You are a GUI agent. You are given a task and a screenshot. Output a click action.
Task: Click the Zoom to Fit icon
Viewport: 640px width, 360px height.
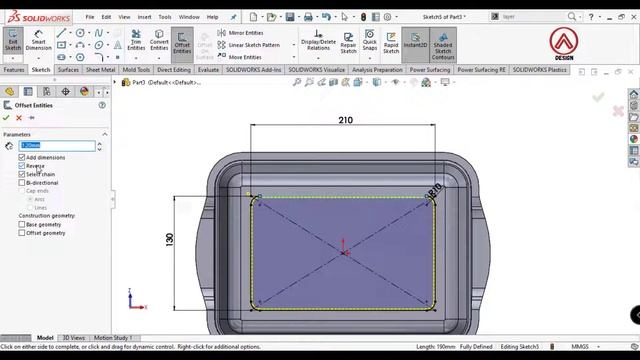(297, 82)
